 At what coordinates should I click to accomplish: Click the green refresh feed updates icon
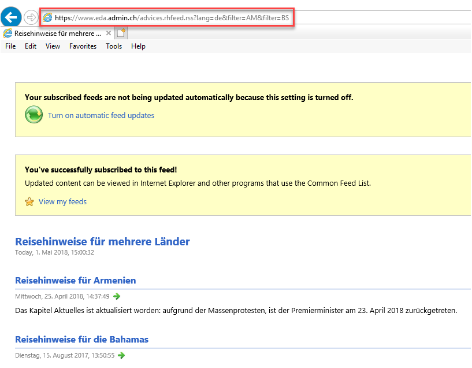click(34, 115)
